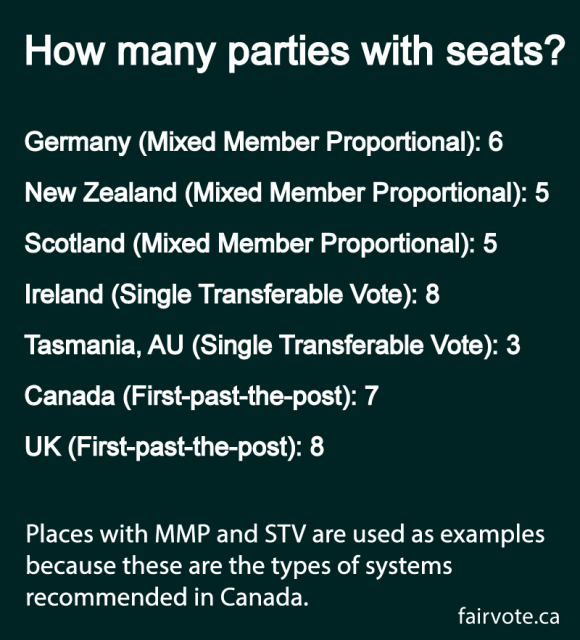Click the number 3 beside Tasmania
Image resolution: width=580 pixels, height=640 pixels.
(x=513, y=345)
